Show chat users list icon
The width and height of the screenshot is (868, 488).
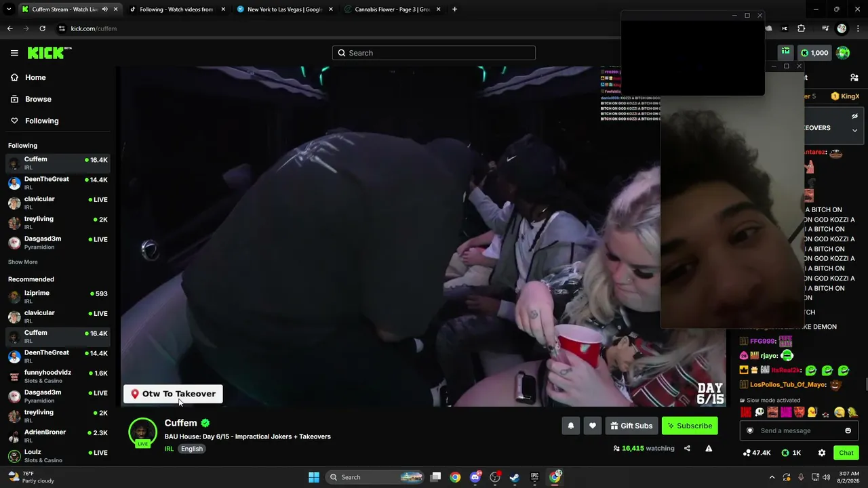tap(854, 77)
